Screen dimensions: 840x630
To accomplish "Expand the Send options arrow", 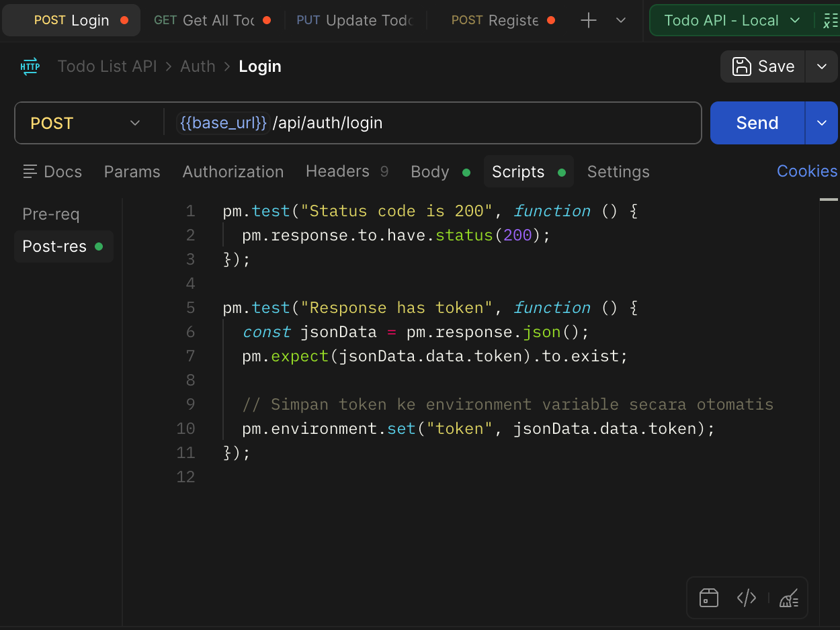I will coord(821,123).
